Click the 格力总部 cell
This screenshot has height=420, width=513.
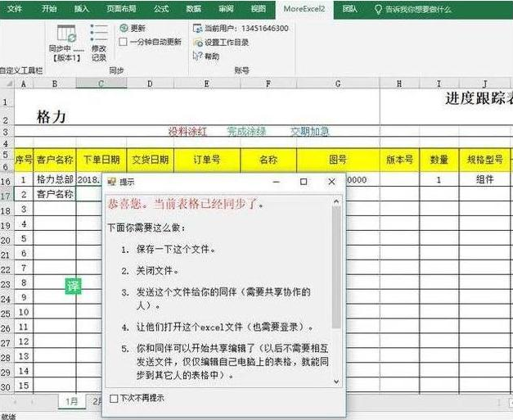click(x=55, y=179)
